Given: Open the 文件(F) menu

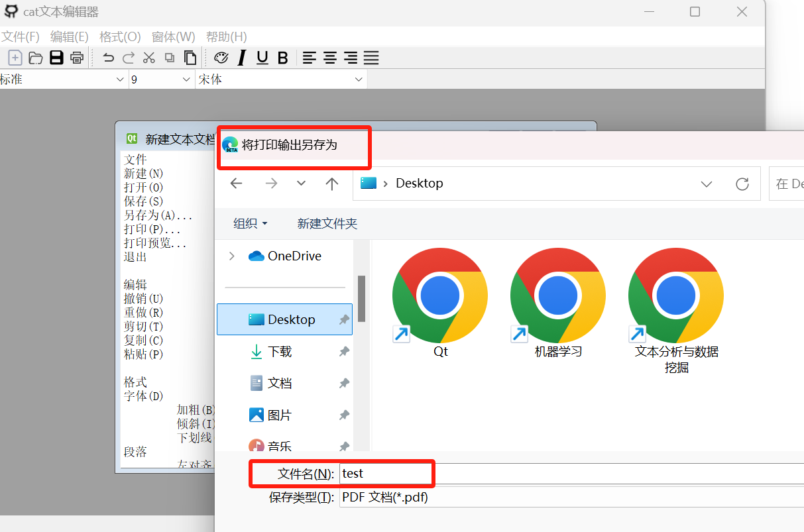Looking at the screenshot, I should point(21,36).
